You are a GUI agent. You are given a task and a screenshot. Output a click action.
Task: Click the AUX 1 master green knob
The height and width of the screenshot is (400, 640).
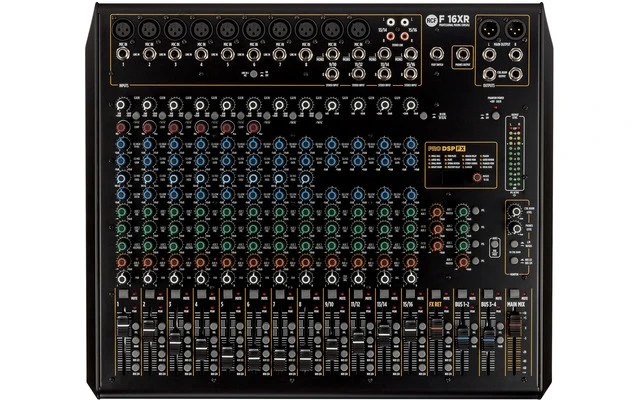(463, 212)
